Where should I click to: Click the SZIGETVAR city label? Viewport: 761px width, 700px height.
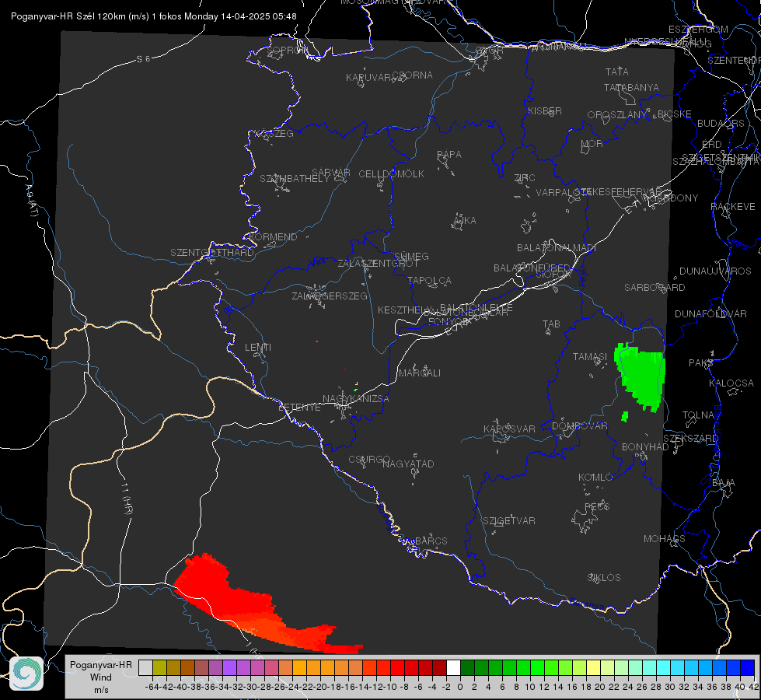coord(509,521)
